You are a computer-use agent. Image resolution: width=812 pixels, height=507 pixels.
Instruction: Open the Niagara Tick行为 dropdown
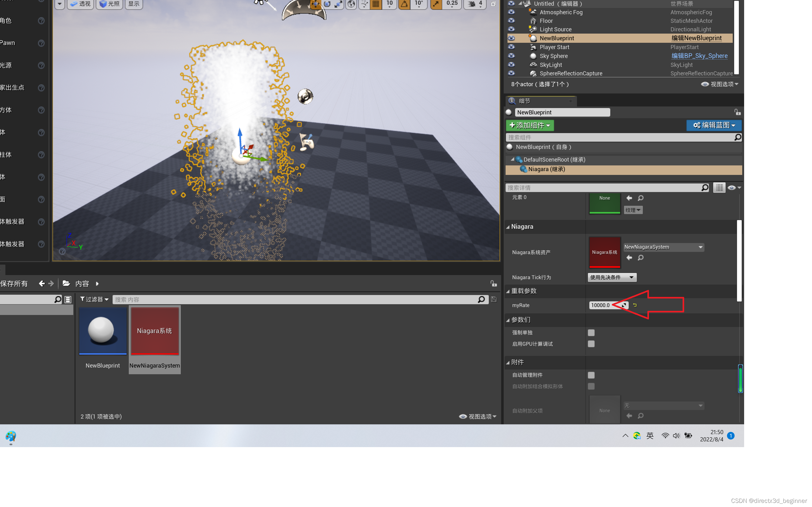[612, 277]
